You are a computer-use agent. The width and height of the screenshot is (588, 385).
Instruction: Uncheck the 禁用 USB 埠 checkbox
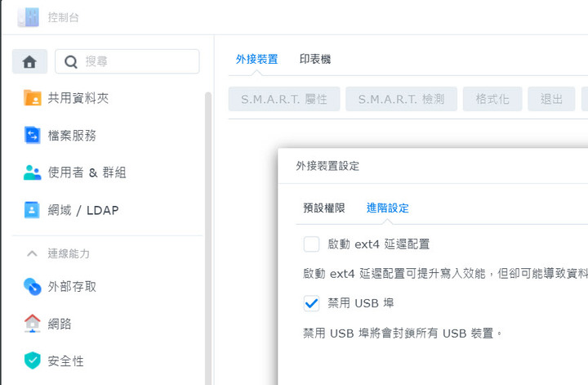(311, 303)
